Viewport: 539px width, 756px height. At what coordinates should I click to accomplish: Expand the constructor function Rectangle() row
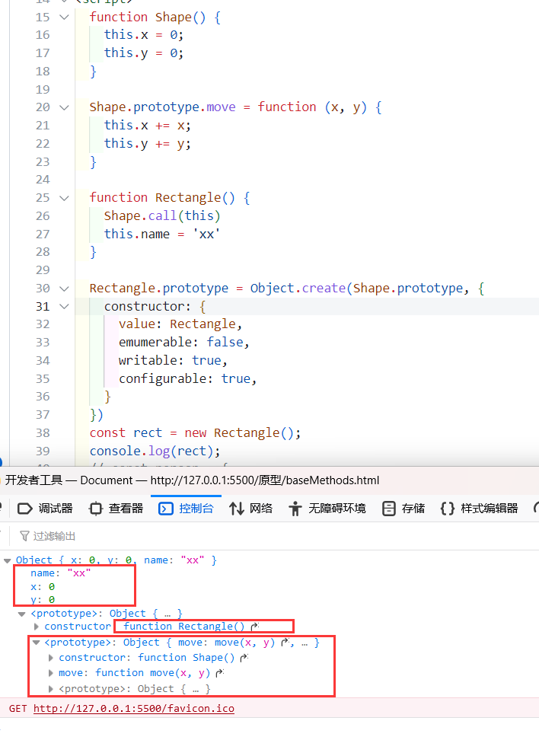pyautogui.click(x=36, y=627)
